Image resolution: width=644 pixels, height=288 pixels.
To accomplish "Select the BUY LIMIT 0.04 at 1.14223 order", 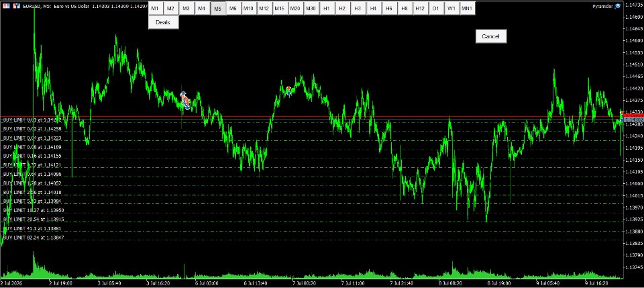I will [x=32, y=138].
